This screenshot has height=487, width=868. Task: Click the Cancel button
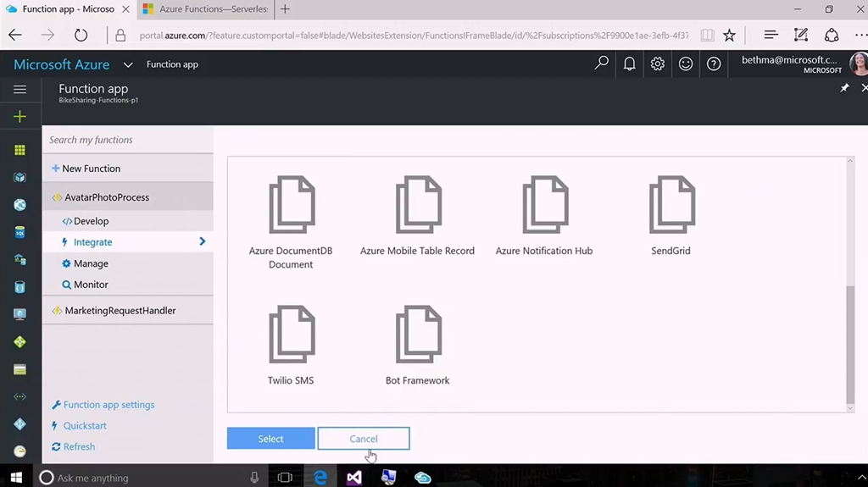pos(364,439)
